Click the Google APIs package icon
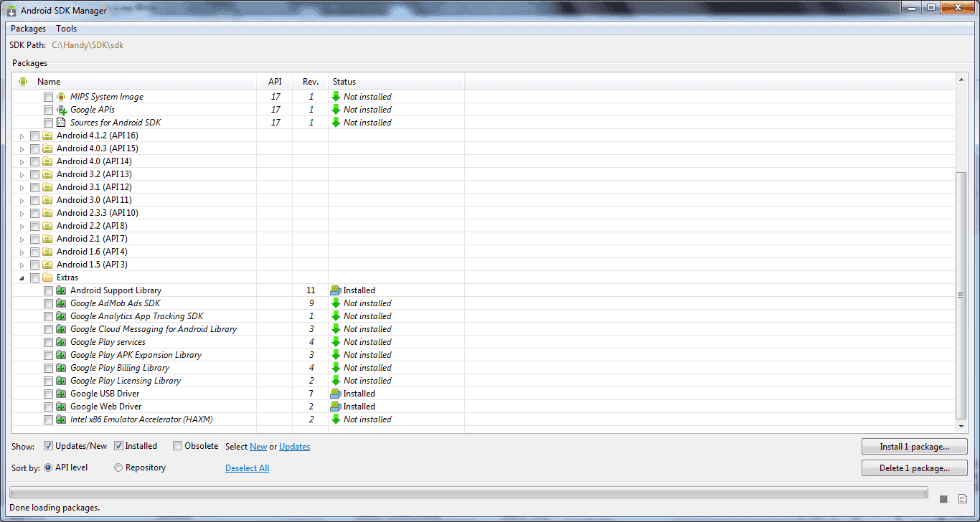This screenshot has width=980, height=522. pyautogui.click(x=61, y=110)
